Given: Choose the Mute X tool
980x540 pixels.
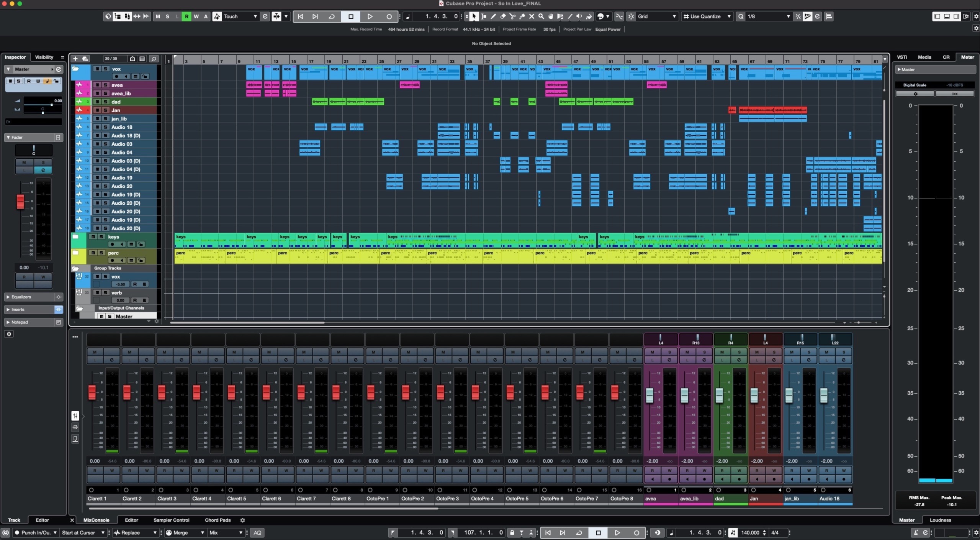Looking at the screenshot, I should tap(532, 16).
